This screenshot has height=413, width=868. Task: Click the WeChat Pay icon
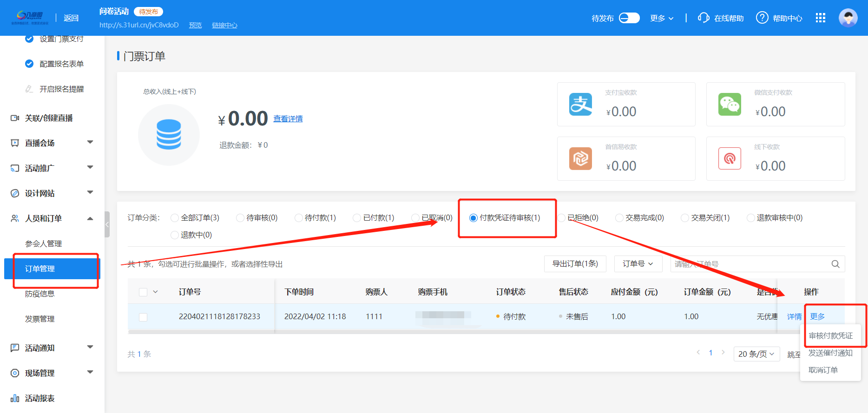pyautogui.click(x=730, y=104)
